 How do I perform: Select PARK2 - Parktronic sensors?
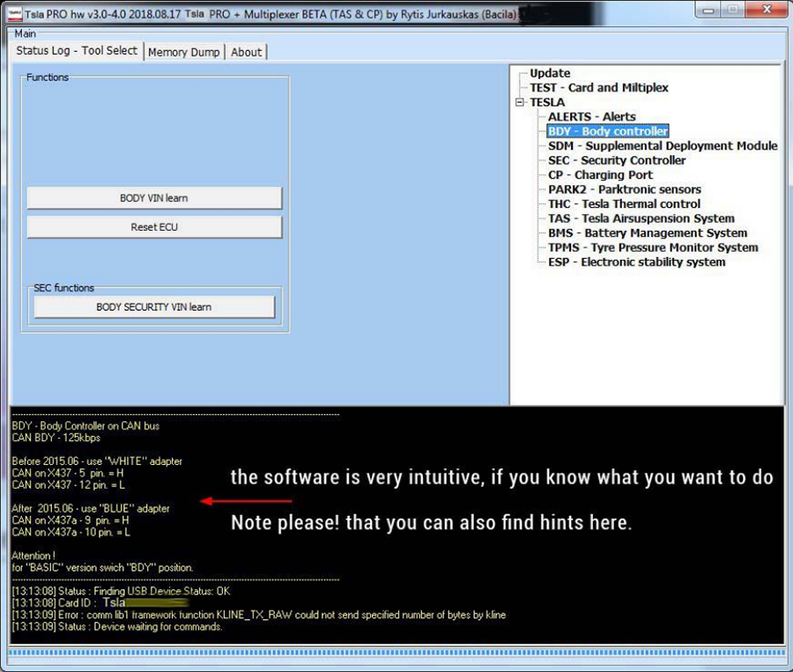pos(624,189)
